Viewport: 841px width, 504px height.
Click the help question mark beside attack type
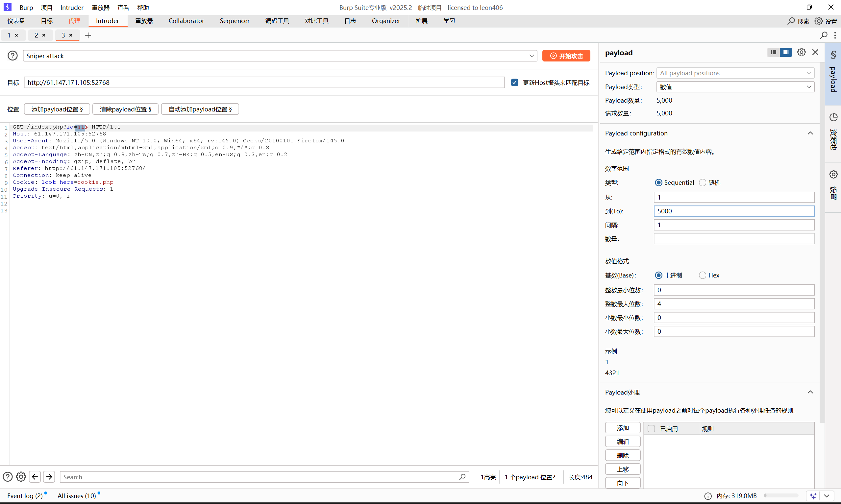(x=12, y=56)
